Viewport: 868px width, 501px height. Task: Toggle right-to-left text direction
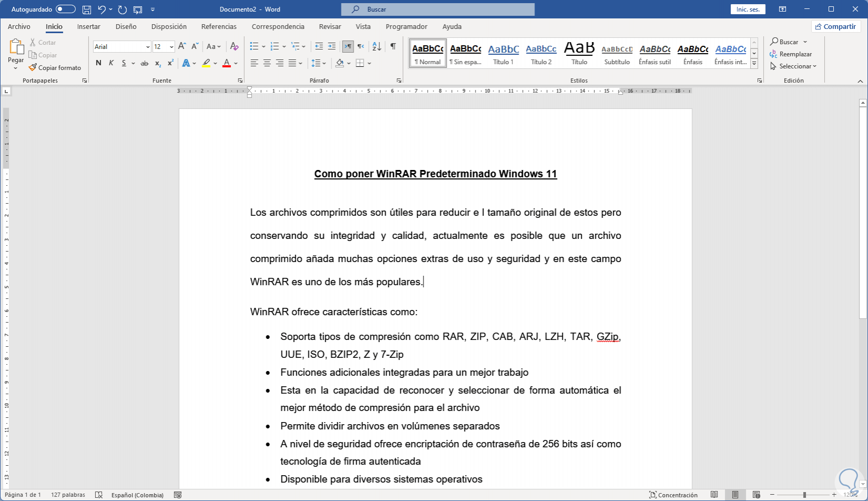[360, 46]
